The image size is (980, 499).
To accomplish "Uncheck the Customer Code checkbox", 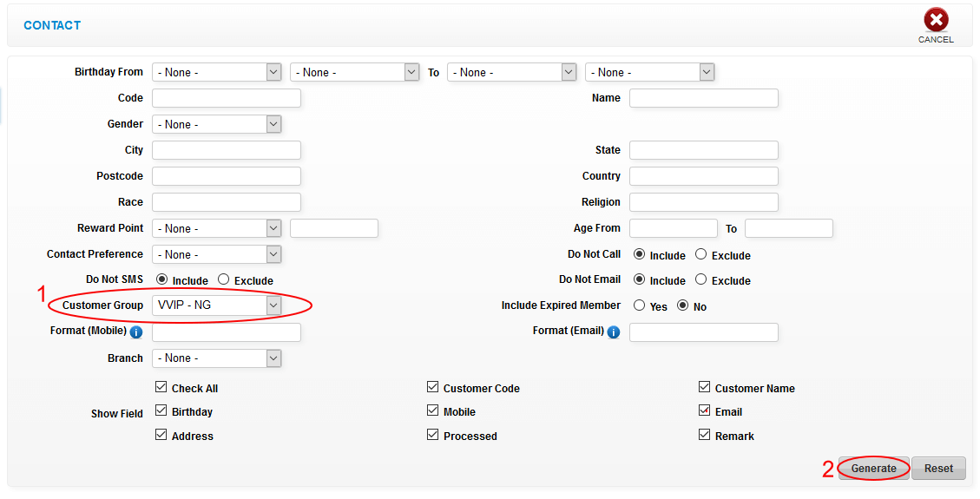I will [432, 387].
